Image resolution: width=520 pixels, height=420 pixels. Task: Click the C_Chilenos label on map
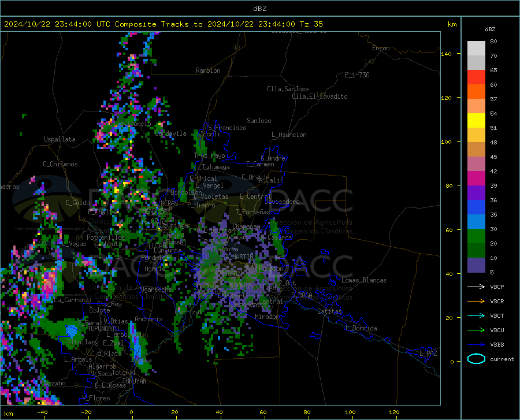coord(60,164)
